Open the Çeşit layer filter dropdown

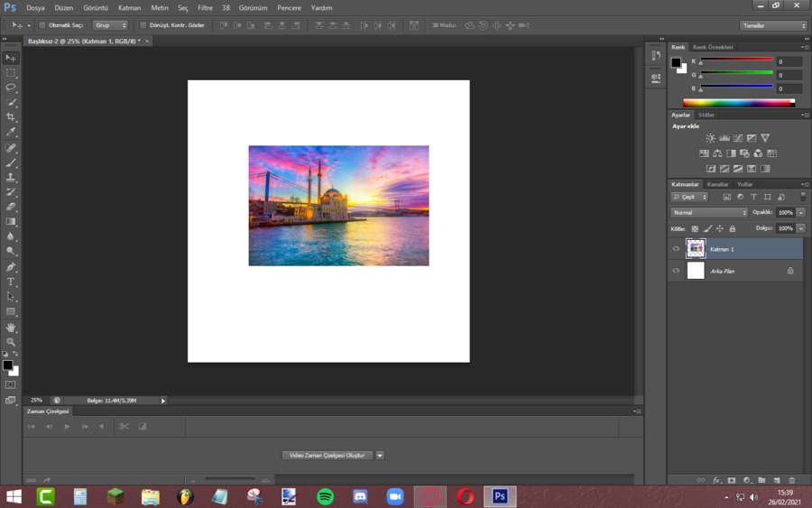coord(689,197)
